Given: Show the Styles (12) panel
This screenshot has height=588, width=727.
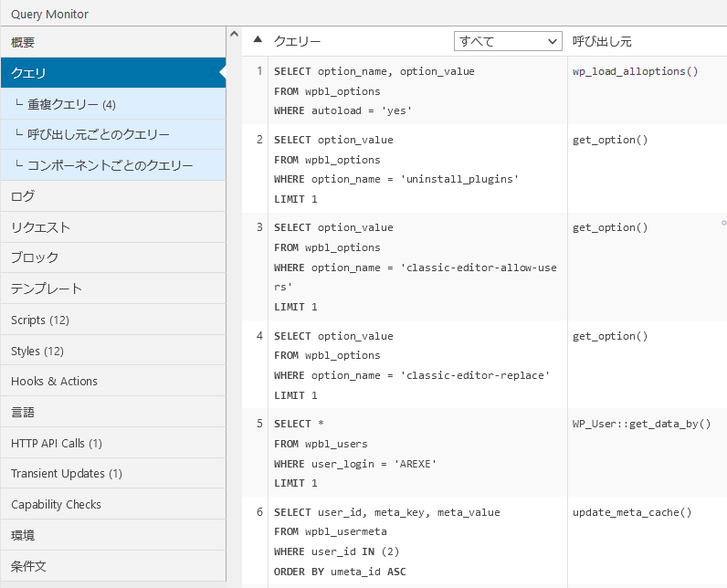Looking at the screenshot, I should pos(37,351).
